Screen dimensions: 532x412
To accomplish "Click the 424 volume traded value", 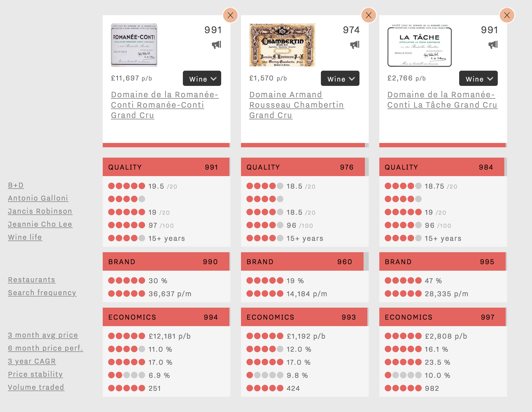I will click(293, 389).
